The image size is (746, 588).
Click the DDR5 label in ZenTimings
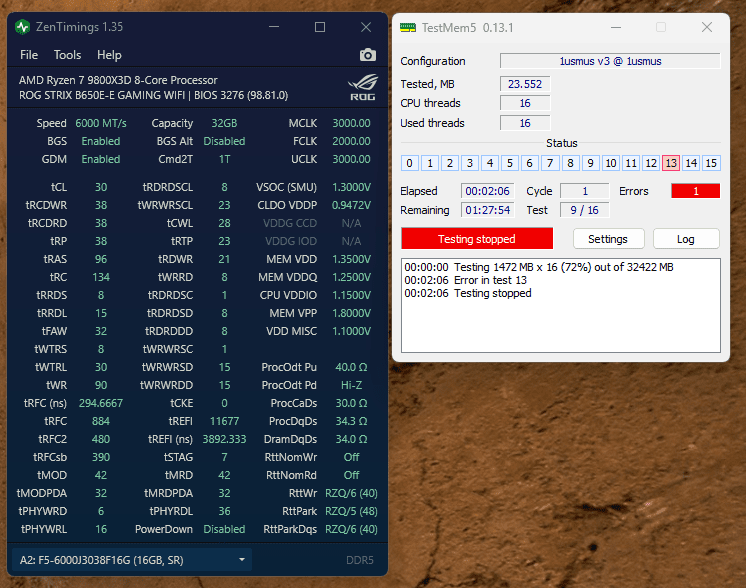click(x=360, y=560)
